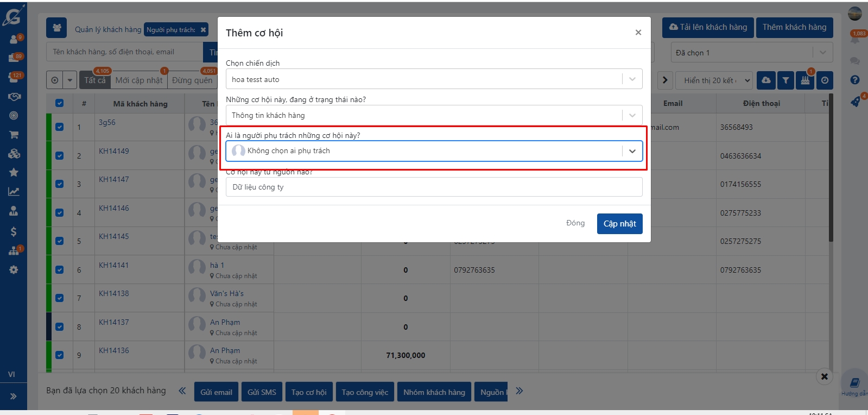Click the filter funnel icon
The width and height of the screenshot is (868, 415).
click(x=785, y=80)
